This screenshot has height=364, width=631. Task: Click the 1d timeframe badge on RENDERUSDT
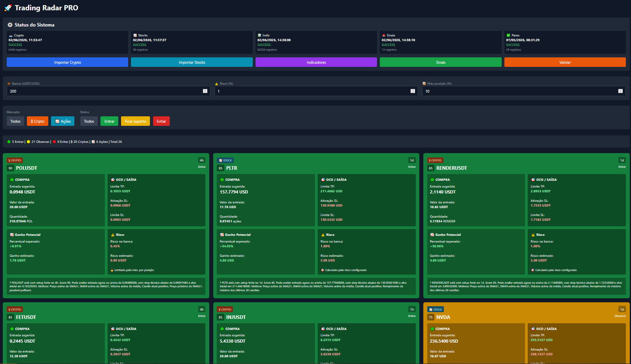(x=622, y=160)
